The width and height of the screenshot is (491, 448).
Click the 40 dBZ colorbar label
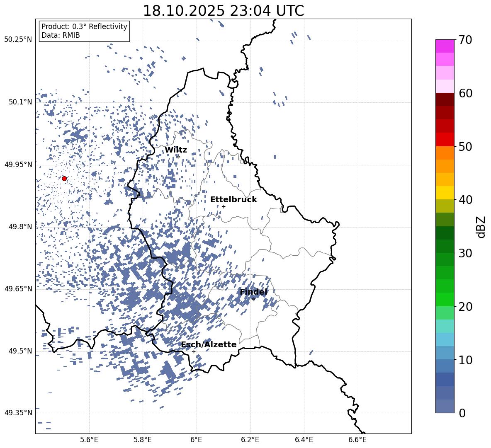click(x=465, y=200)
